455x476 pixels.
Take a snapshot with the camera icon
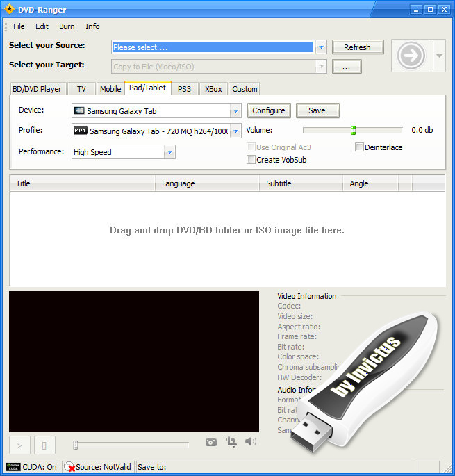tap(211, 442)
